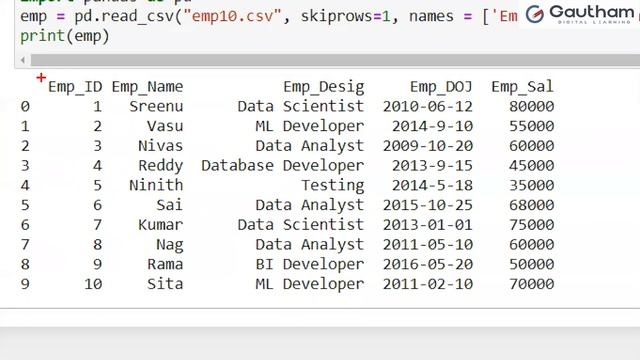The image size is (640, 360).
Task: Click the date 2015-10-25
Action: coord(428,204)
